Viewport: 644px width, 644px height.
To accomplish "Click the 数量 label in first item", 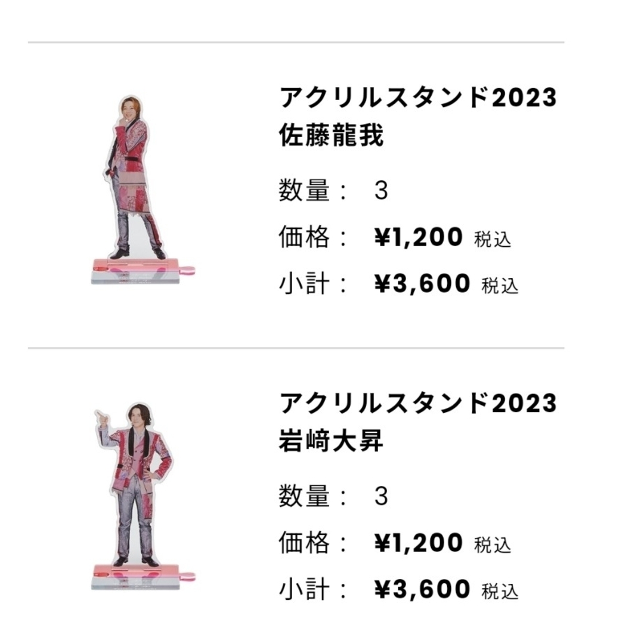I will tap(304, 190).
